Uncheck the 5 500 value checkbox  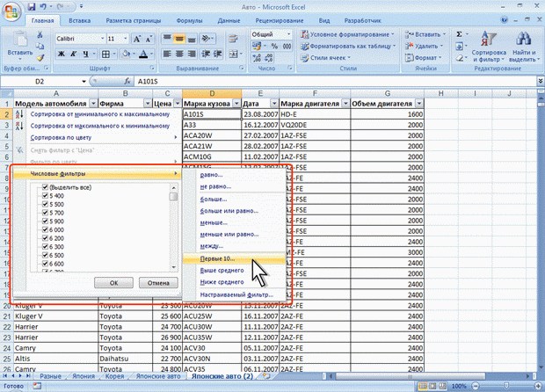pos(45,204)
